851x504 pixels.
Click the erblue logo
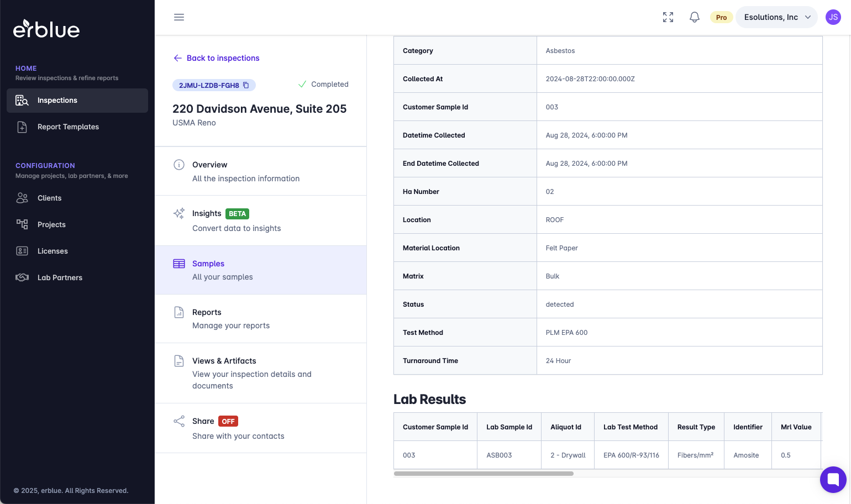[x=46, y=29]
